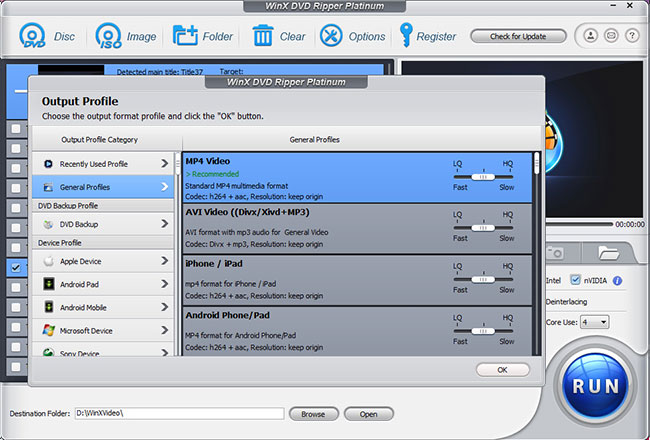Screen dimensions: 650x440
Task: Open the CPU Core Use dropdown
Action: point(594,322)
